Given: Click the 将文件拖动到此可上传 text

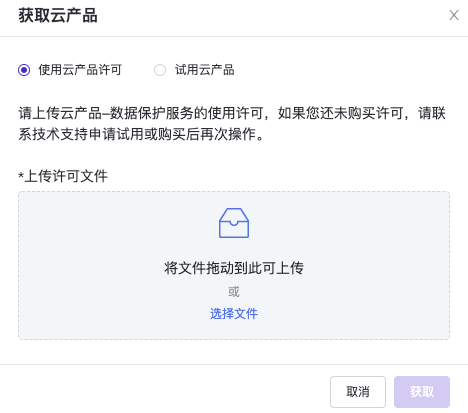Looking at the screenshot, I should [x=234, y=268].
